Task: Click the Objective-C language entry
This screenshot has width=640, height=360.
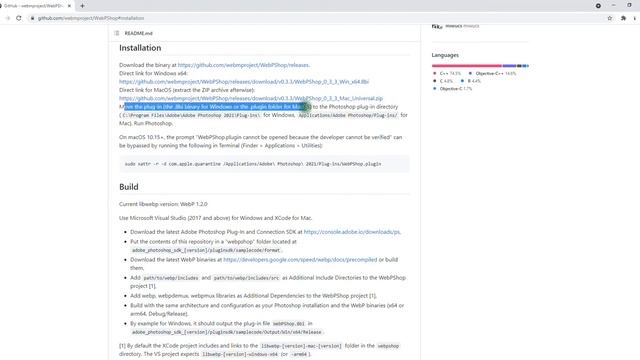Action: (452, 89)
